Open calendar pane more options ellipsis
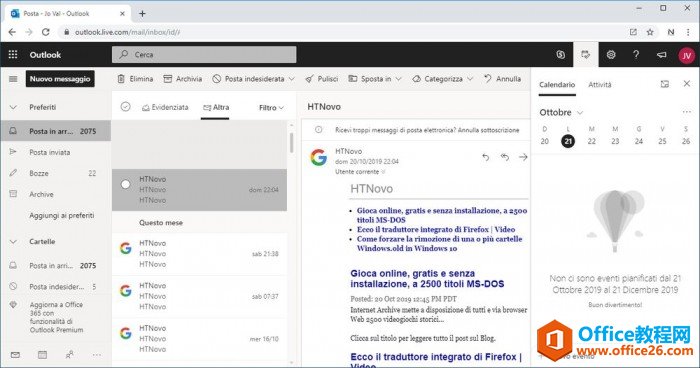 (x=687, y=112)
